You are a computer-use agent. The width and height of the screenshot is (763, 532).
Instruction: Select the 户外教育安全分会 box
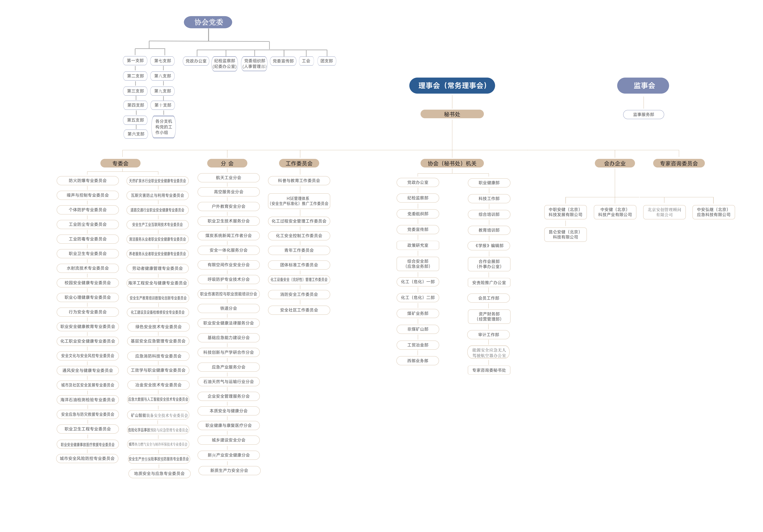tap(229, 206)
